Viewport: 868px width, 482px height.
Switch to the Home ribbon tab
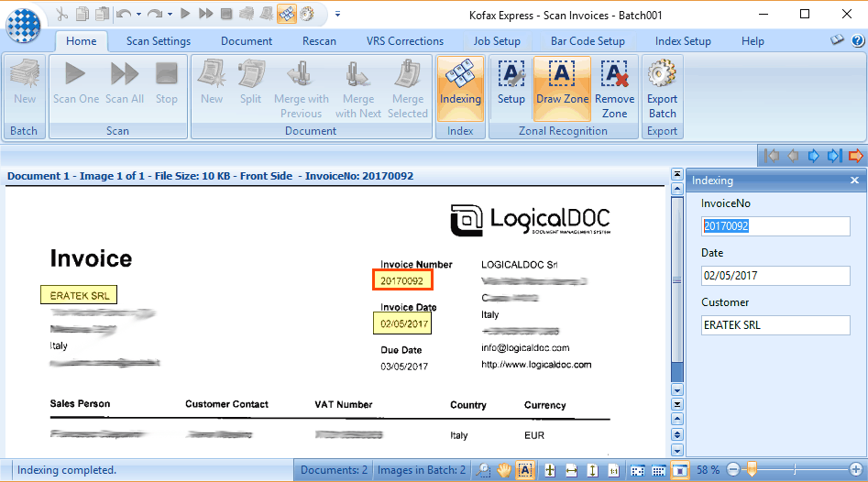click(82, 41)
